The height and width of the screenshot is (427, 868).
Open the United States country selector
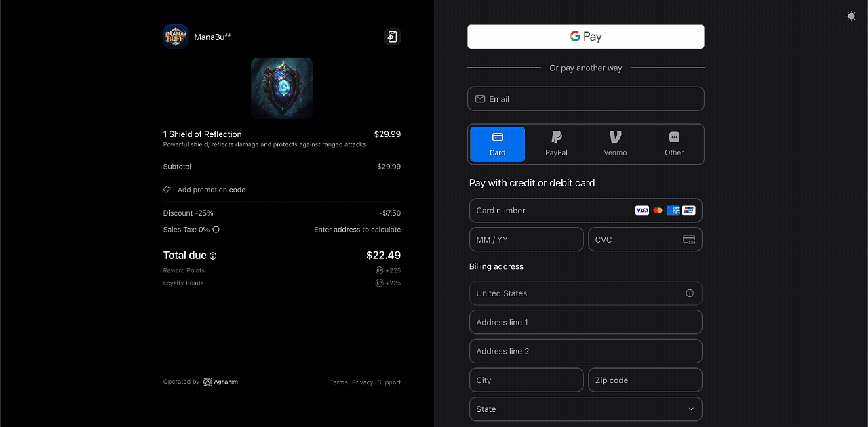click(576, 293)
